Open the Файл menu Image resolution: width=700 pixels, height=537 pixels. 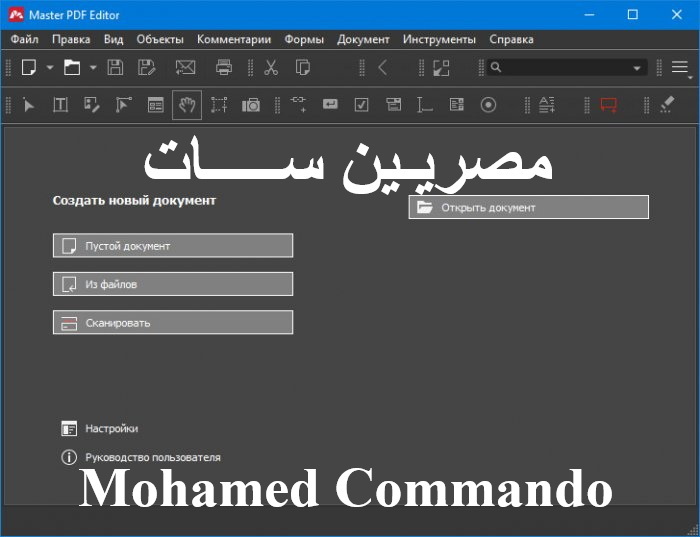(25, 39)
